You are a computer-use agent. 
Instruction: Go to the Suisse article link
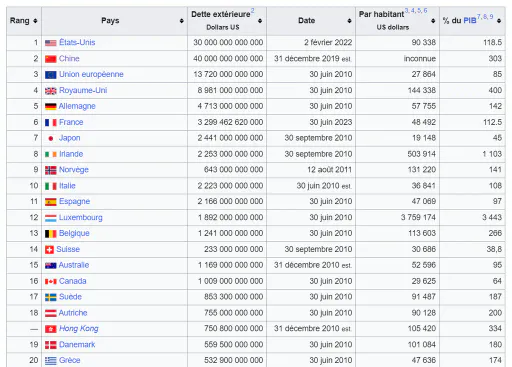point(68,249)
